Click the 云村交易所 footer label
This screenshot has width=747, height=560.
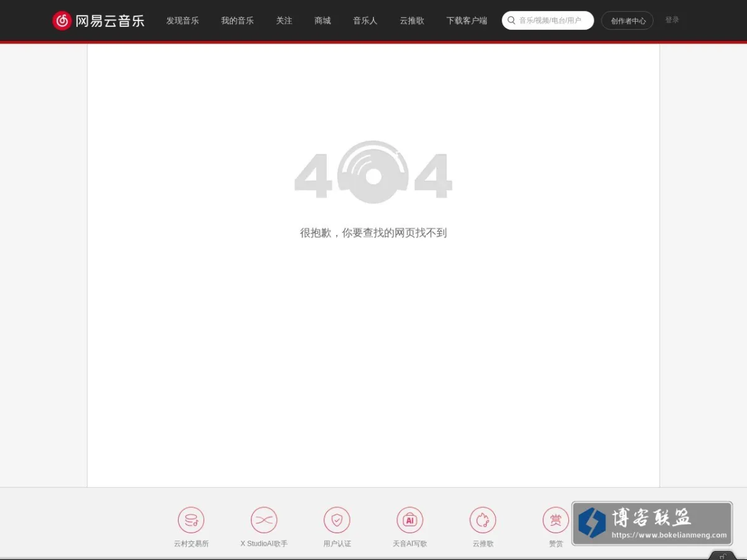(x=191, y=544)
